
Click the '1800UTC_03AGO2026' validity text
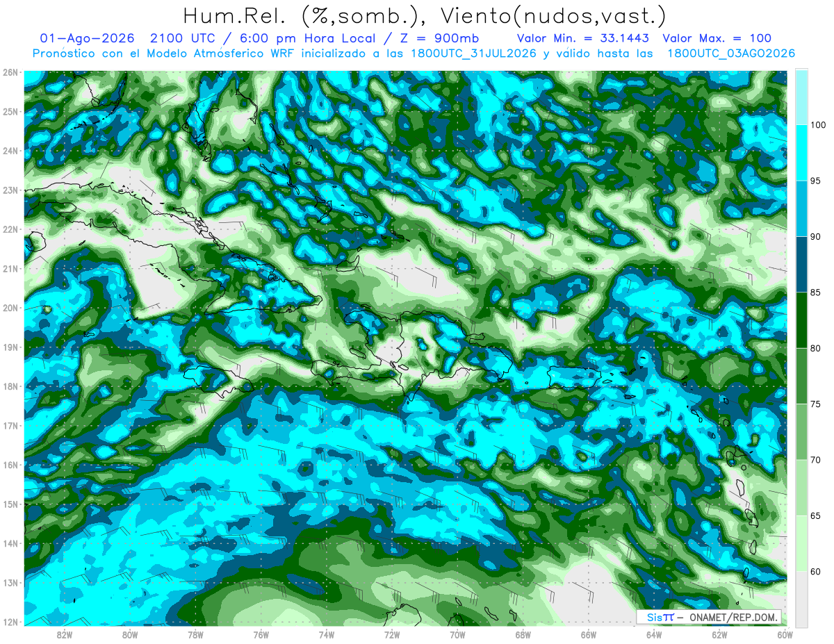pyautogui.click(x=731, y=53)
